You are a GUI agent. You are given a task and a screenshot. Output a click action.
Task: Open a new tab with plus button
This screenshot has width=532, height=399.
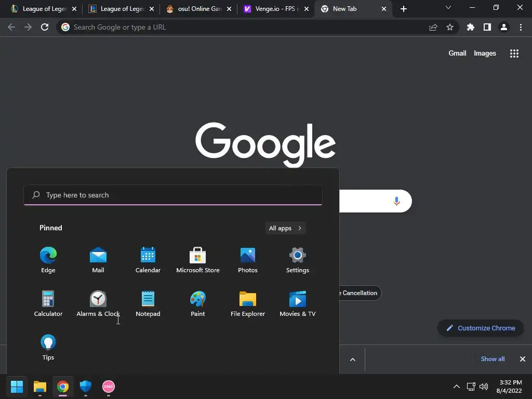coord(403,9)
